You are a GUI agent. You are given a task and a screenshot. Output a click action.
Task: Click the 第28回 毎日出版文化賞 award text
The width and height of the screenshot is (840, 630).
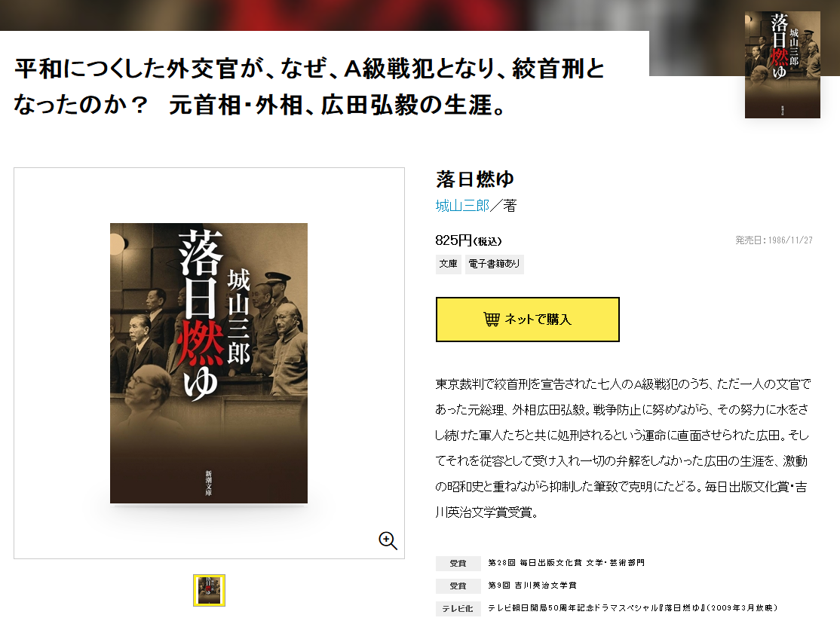click(566, 563)
